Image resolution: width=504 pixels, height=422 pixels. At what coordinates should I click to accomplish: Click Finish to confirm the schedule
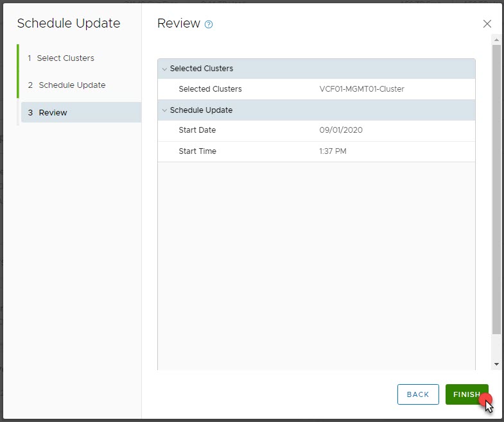tap(466, 394)
